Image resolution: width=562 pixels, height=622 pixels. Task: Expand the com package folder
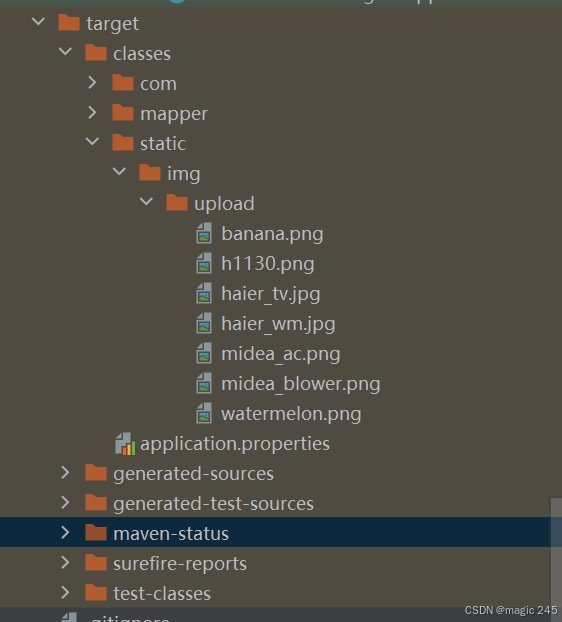coord(92,83)
